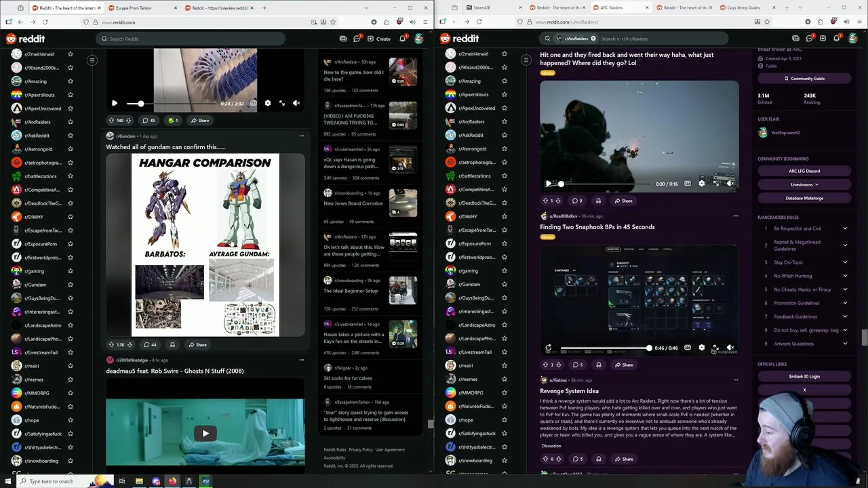This screenshot has height=488, width=868.
Task: Open the three-dot menu of the Gundam post
Action: [302, 136]
